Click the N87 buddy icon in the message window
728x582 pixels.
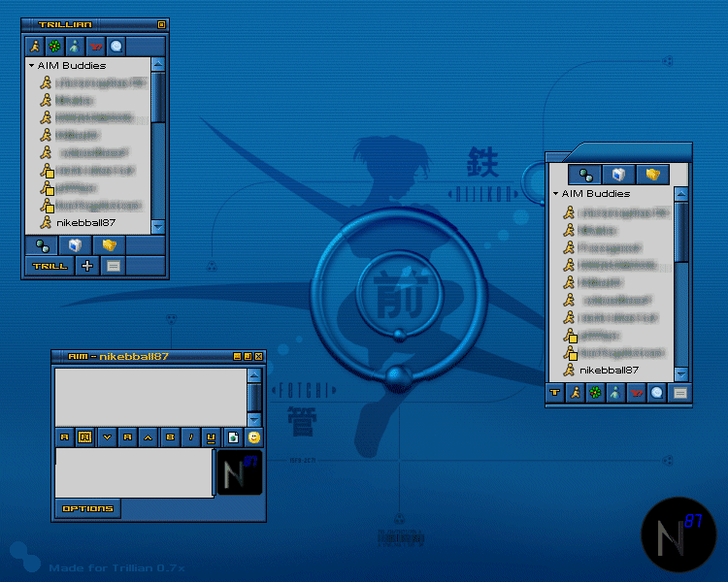tap(240, 472)
